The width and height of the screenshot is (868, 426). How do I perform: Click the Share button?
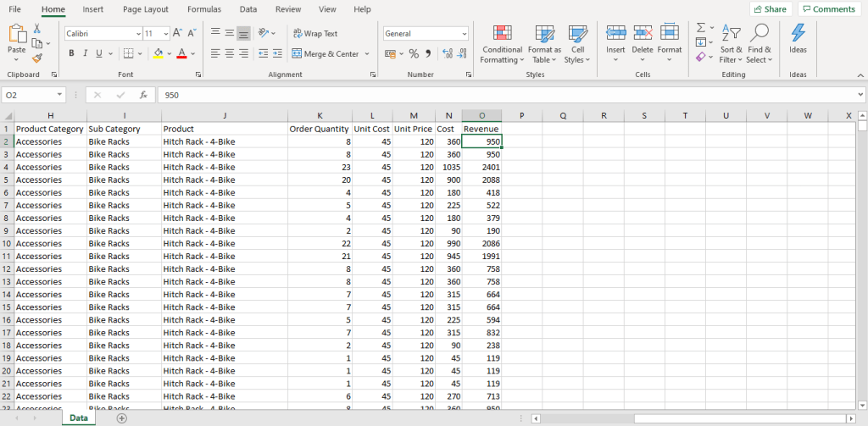(x=770, y=9)
